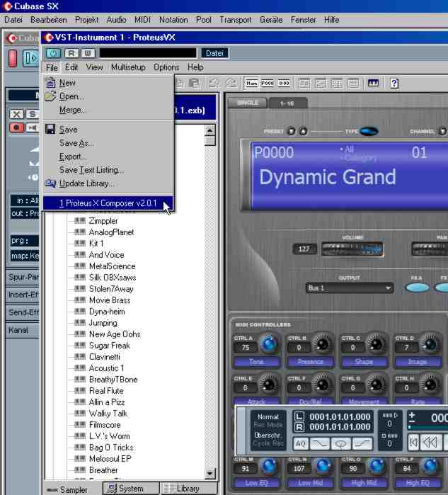The image size is (448, 495).
Task: Click the Tone label button under CTRL A
Action: point(256,361)
